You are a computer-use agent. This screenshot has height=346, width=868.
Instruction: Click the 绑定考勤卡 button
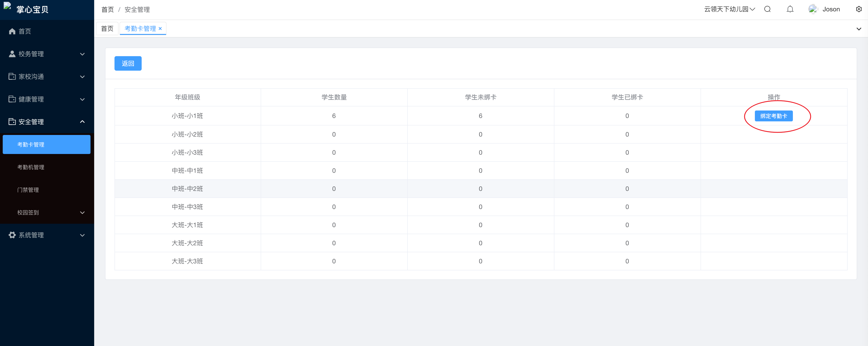[x=774, y=116]
